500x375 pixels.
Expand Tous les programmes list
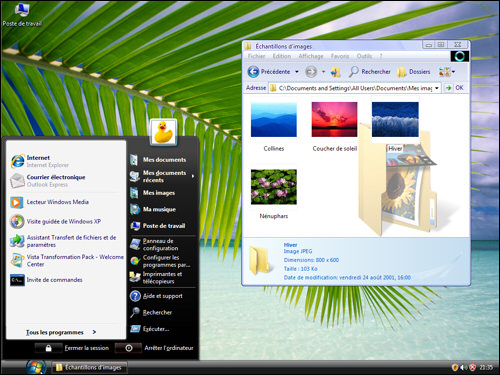point(61,332)
